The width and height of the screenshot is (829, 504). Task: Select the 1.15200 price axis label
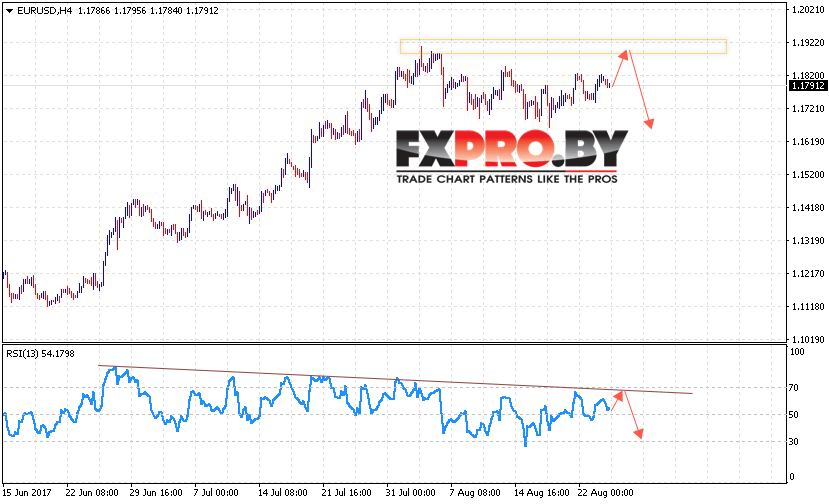(808, 175)
